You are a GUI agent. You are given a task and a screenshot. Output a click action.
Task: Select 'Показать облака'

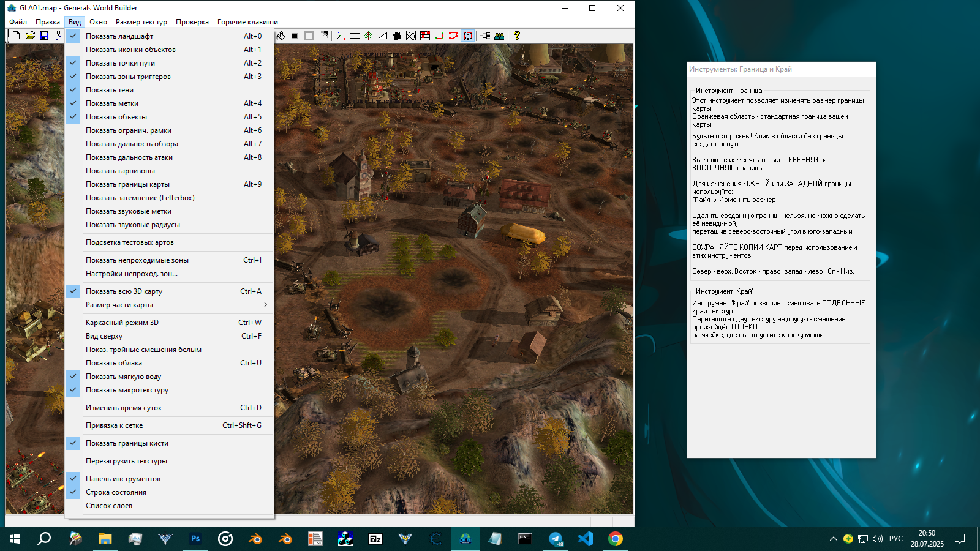(170, 363)
